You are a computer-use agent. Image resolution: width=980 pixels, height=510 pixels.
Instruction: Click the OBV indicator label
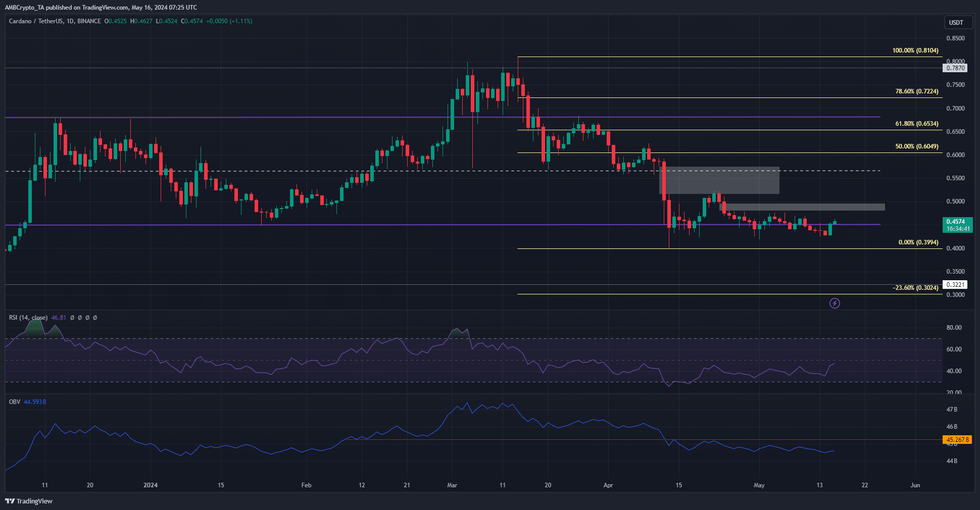pyautogui.click(x=15, y=402)
